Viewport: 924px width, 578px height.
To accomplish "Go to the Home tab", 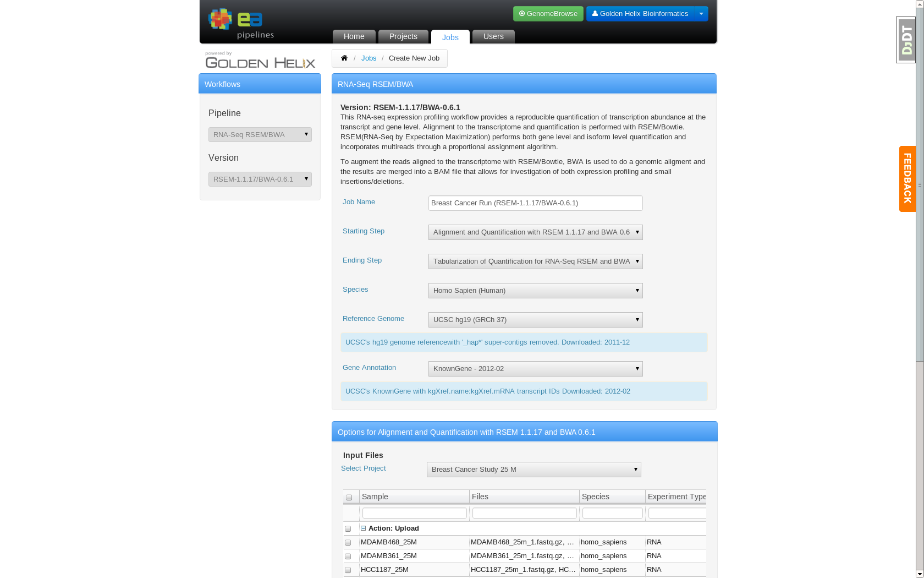I will click(354, 36).
